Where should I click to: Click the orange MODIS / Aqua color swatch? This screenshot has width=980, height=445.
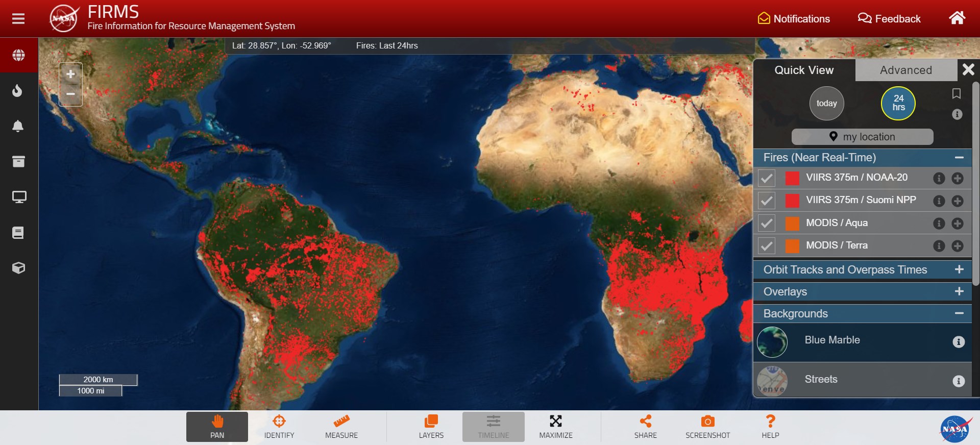pos(792,223)
